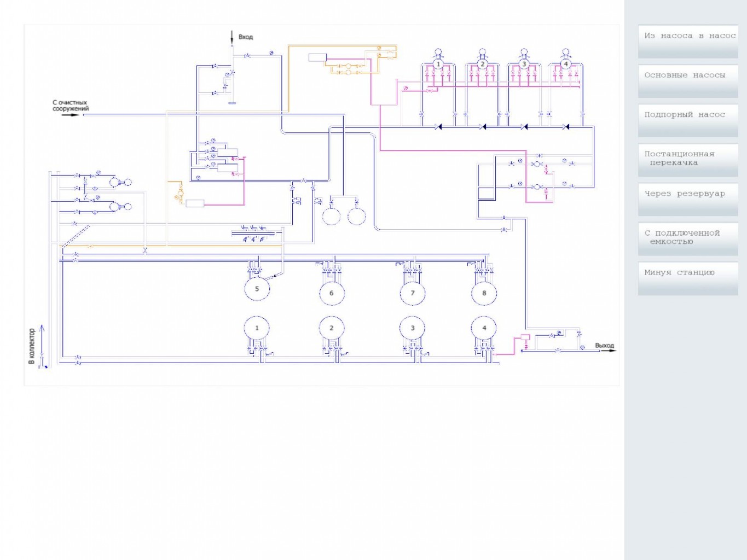This screenshot has width=747, height=560.
Task: Click the 'В коллектор' vertical label
Action: pyautogui.click(x=32, y=346)
